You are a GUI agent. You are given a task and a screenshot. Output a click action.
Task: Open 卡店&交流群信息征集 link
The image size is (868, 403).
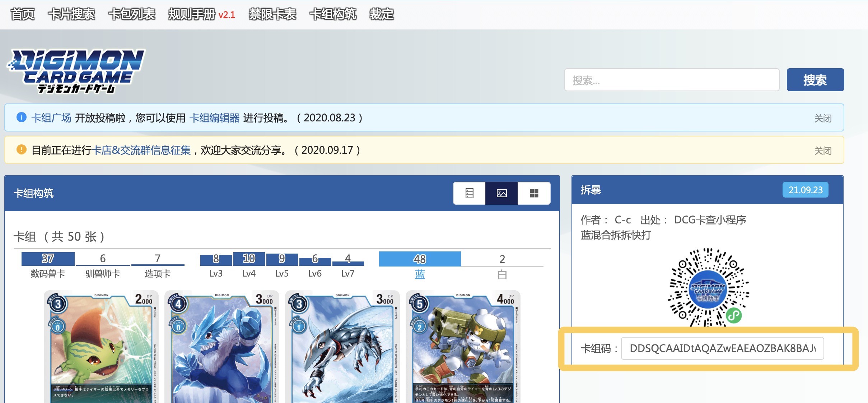coord(141,150)
